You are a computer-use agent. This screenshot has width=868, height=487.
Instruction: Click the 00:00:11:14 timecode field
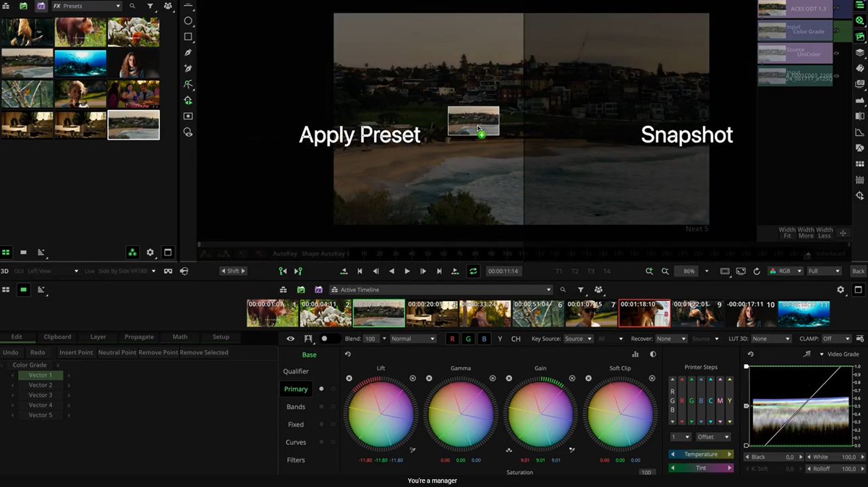(x=503, y=271)
